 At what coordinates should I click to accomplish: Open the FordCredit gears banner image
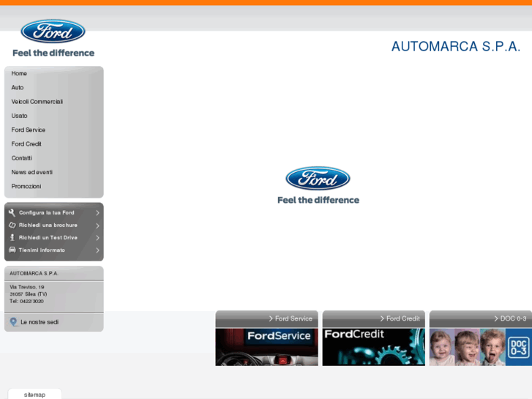pyautogui.click(x=373, y=347)
